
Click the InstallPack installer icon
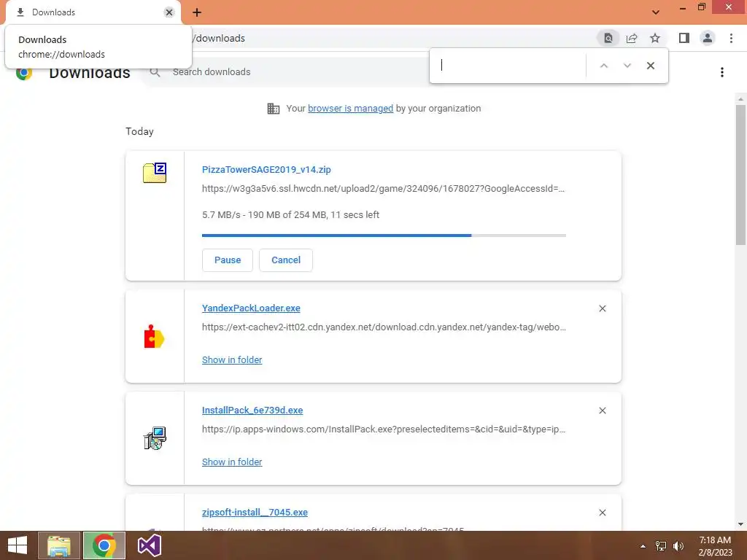pyautogui.click(x=155, y=438)
